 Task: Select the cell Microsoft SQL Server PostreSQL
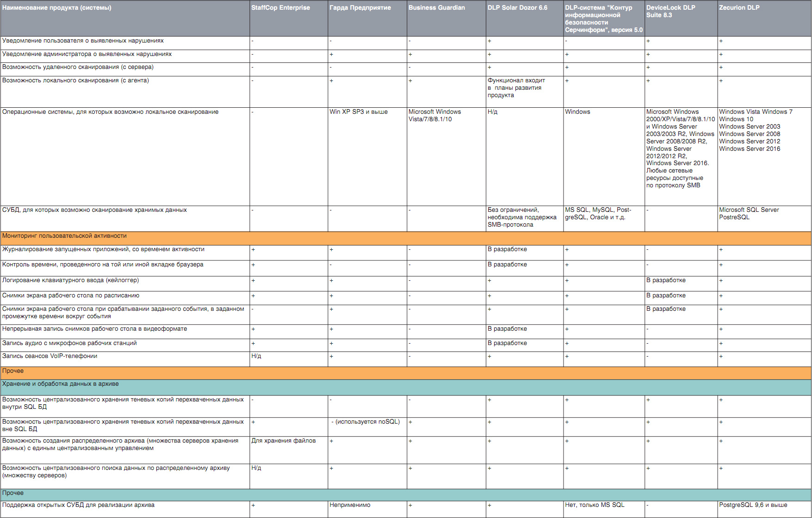764,219
